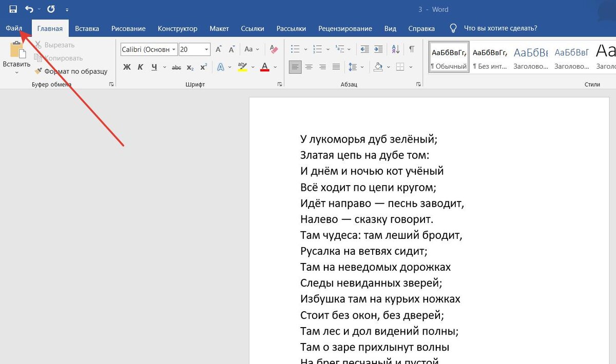Align text right
The width and height of the screenshot is (616, 364).
pos(322,67)
